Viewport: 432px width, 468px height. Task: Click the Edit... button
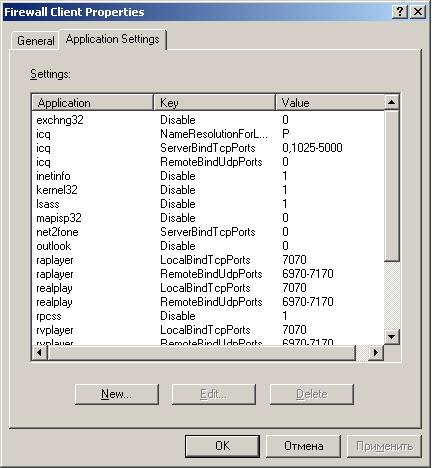(214, 394)
